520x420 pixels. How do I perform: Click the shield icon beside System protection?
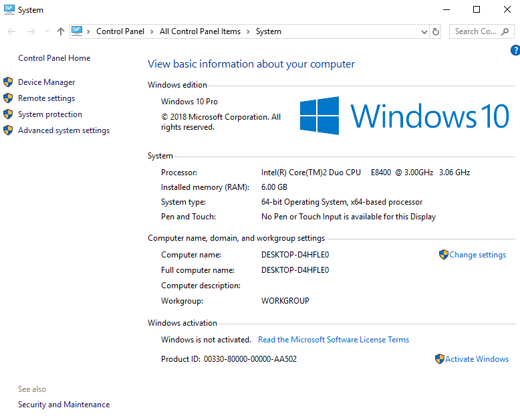click(x=8, y=114)
